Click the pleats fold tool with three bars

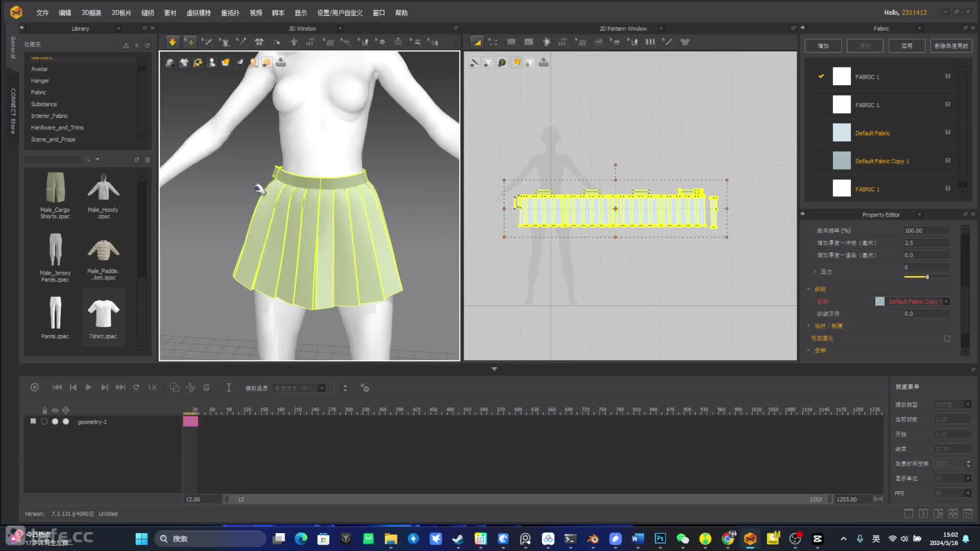[650, 42]
